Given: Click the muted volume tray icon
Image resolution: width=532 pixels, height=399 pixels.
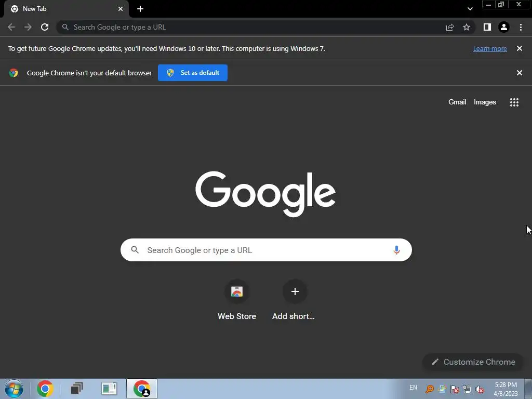Looking at the screenshot, I should click(480, 389).
